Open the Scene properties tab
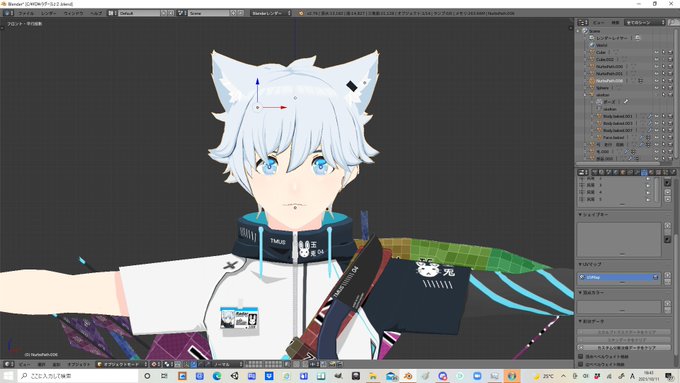This screenshot has width=680, height=383. click(x=608, y=173)
